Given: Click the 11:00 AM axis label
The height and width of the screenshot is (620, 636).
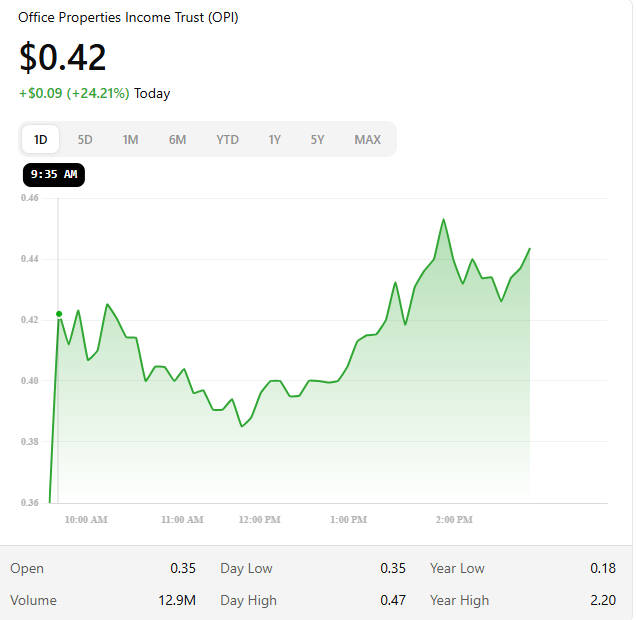Looking at the screenshot, I should (x=182, y=519).
